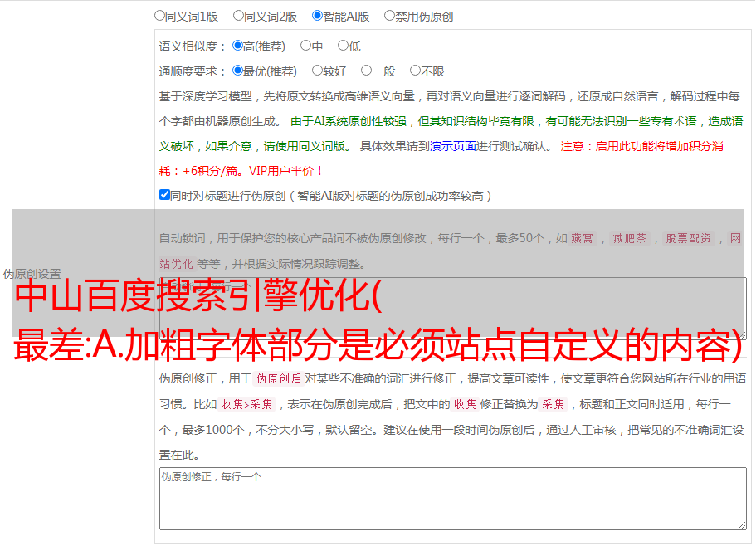
Task: Choose the 智能AI版 radio option
Action: tap(317, 16)
